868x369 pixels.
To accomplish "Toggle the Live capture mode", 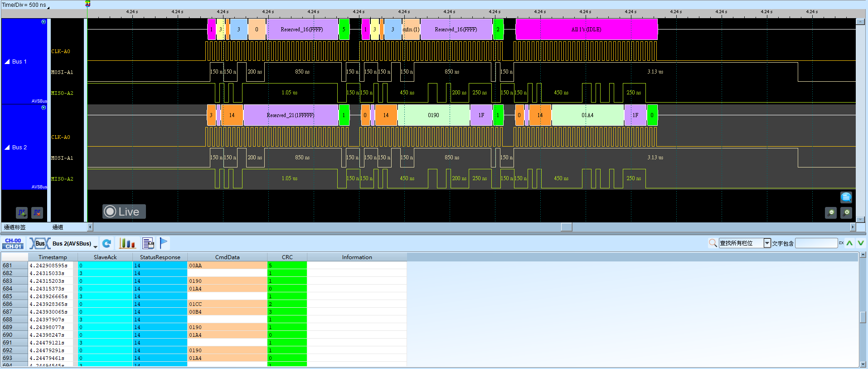I will tap(124, 212).
